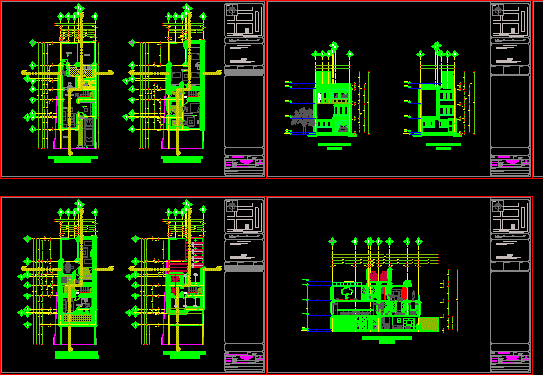Click the yellow hatched ground block right of section

tap(429, 324)
